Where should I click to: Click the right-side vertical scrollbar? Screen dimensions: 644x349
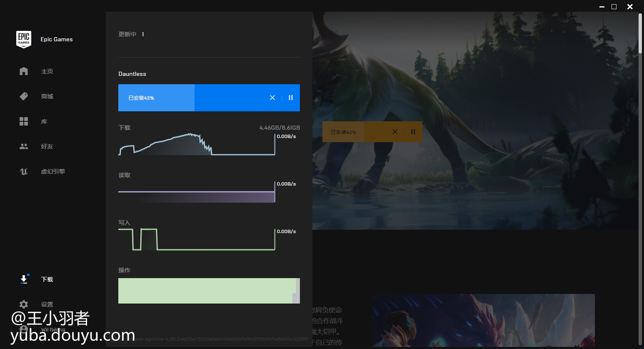(640, 33)
